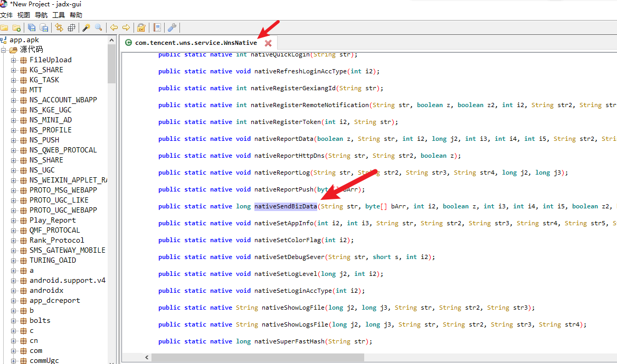Open the 帮助 menu

pyautogui.click(x=76, y=15)
